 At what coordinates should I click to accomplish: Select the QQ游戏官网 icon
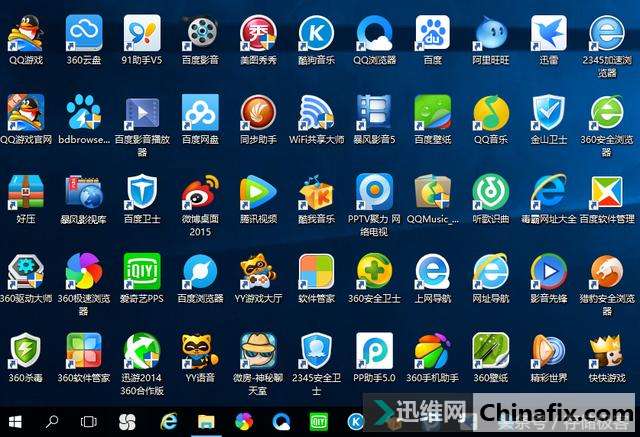26,112
